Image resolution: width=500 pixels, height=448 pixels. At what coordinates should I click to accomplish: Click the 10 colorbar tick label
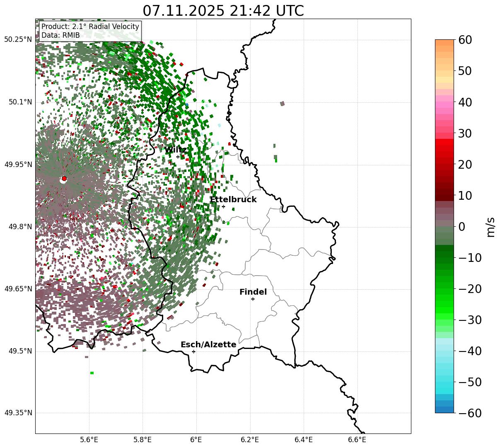click(x=466, y=195)
